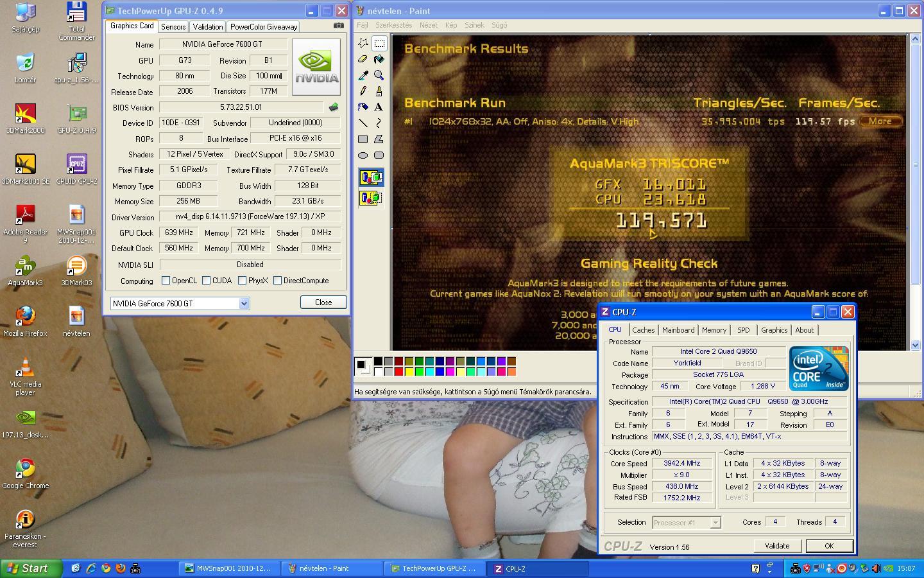This screenshot has height=578, width=924.
Task: Open the PowerColor Giveaway tab in GPU-Z
Action: point(264,26)
